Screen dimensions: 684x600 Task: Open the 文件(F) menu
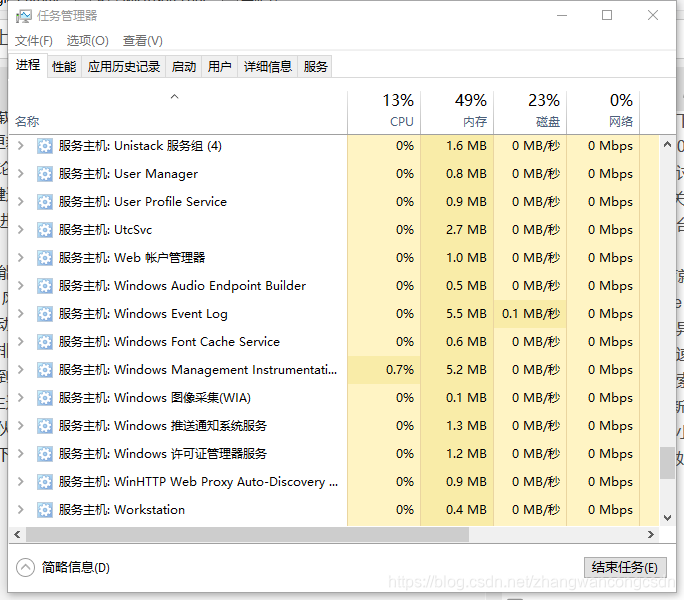click(34, 41)
